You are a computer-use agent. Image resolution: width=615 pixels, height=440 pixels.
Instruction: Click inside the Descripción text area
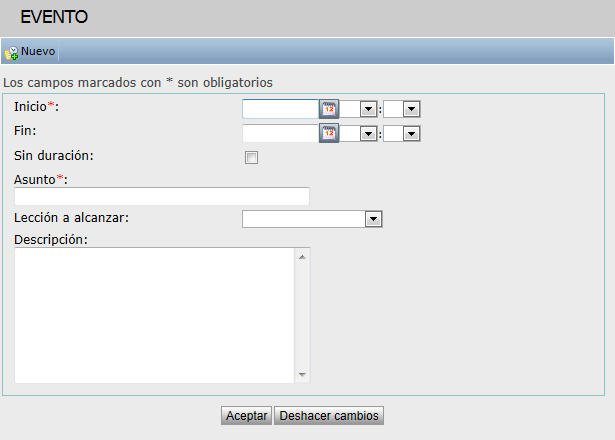pyautogui.click(x=154, y=315)
